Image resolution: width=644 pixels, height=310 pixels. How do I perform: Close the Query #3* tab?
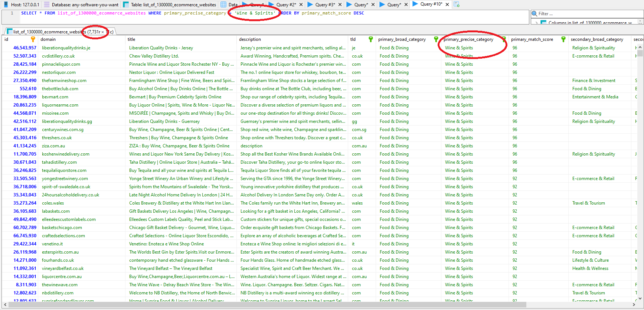(340, 4)
